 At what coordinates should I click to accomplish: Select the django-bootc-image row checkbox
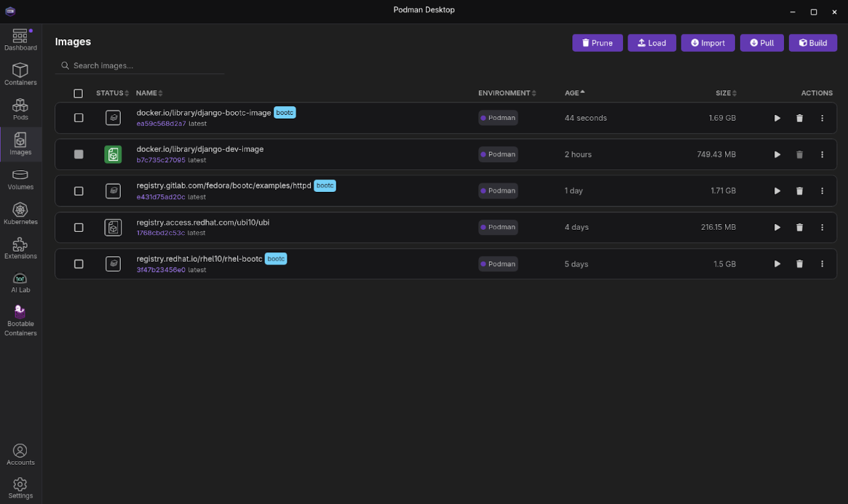pos(79,118)
